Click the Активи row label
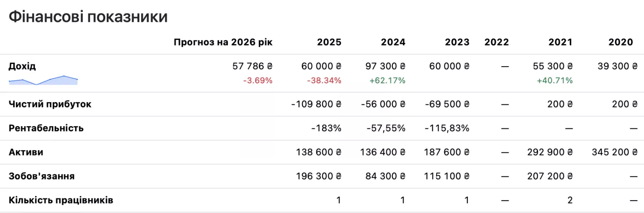The height and width of the screenshot is (213, 644). click(x=26, y=152)
